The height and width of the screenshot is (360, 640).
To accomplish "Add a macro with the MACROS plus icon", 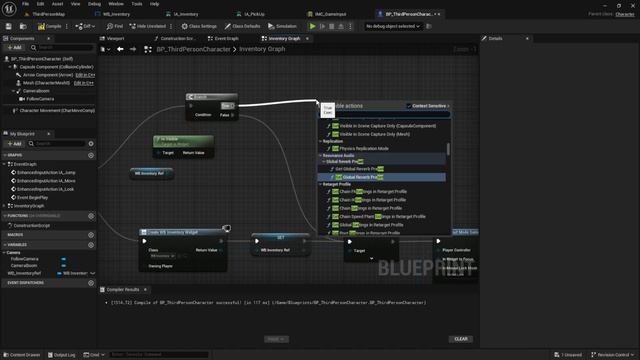I will tap(91, 235).
